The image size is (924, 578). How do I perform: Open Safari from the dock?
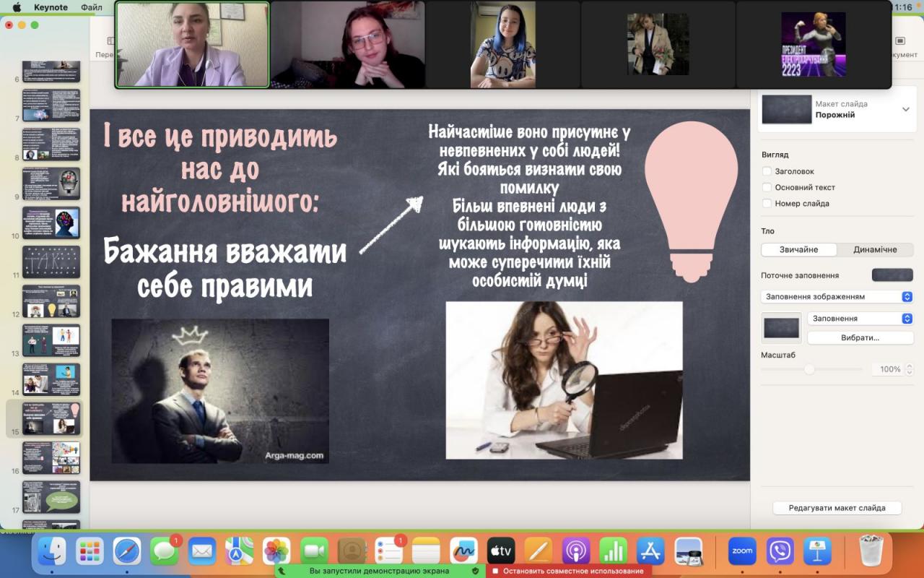pos(127,552)
